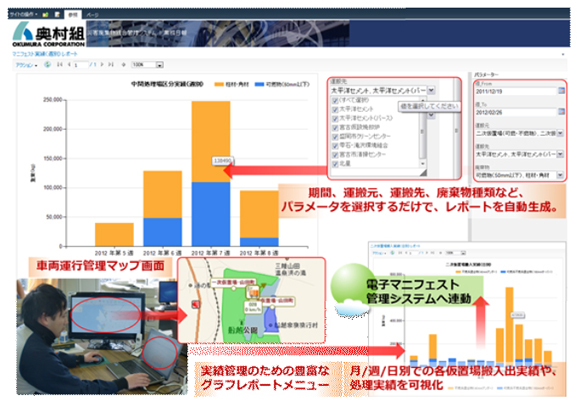The width and height of the screenshot is (580, 400).
Task: Click the orange segment of the 第7週 bar
Action: (211, 142)
